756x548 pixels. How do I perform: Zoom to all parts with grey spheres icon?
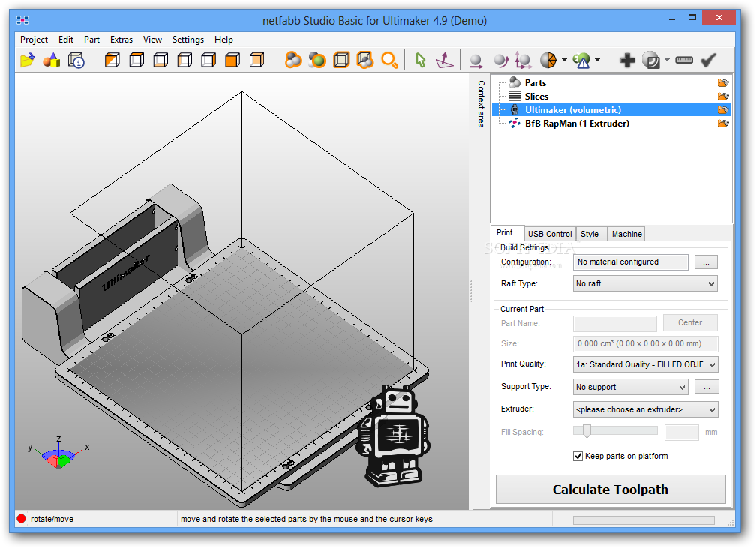[x=293, y=60]
